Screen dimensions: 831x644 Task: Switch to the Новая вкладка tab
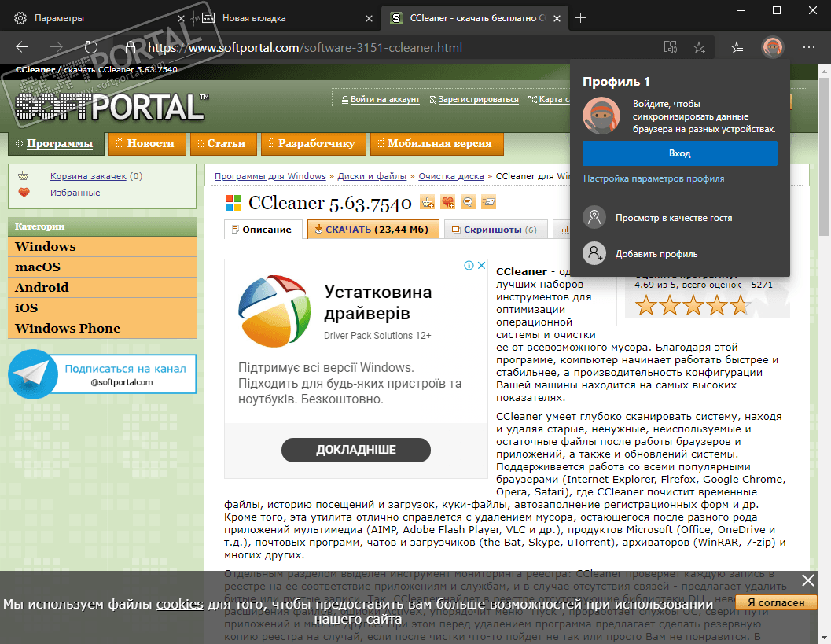pyautogui.click(x=286, y=18)
